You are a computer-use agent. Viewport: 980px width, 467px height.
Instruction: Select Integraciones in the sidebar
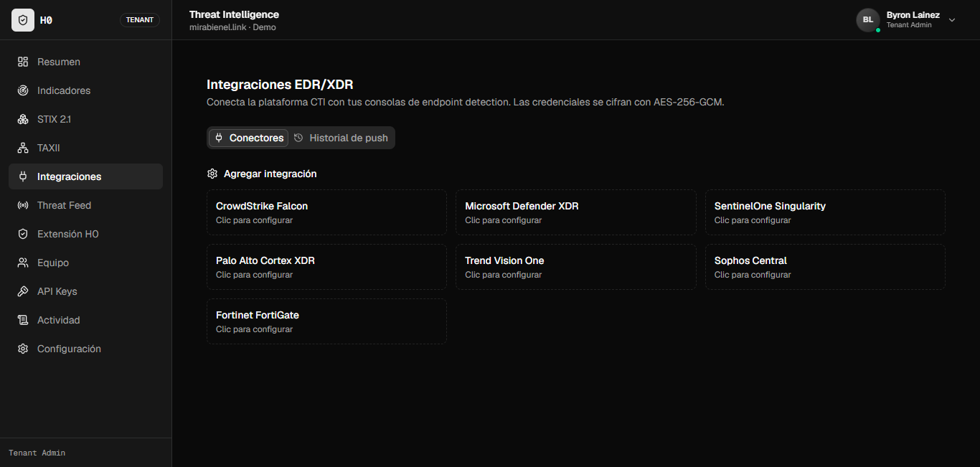[x=85, y=176]
